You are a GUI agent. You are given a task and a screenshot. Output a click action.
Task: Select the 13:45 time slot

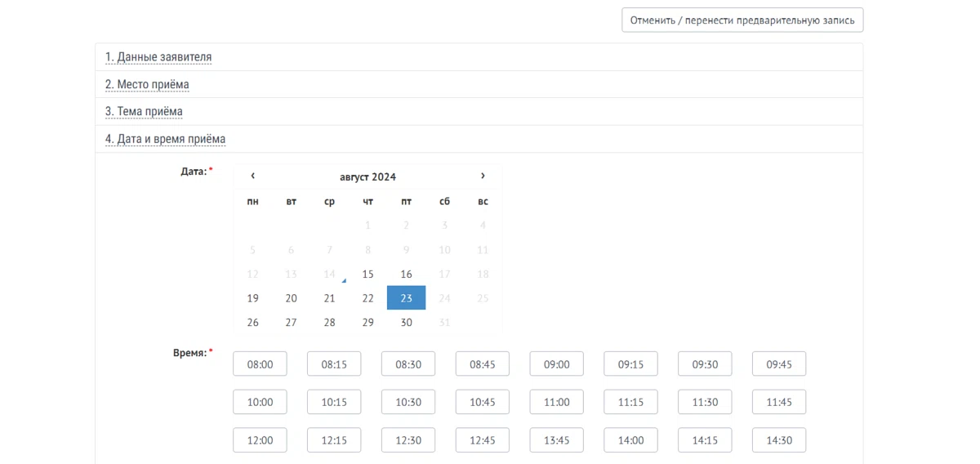coord(556,440)
